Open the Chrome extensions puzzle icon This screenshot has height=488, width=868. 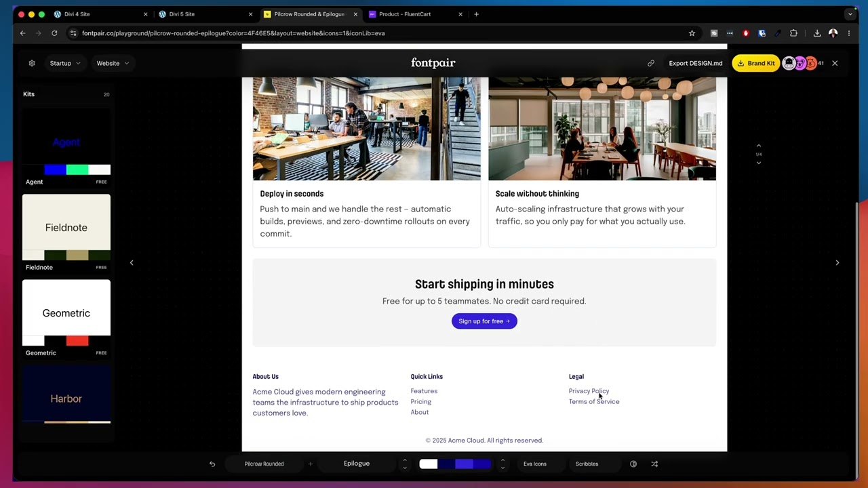[x=793, y=33]
